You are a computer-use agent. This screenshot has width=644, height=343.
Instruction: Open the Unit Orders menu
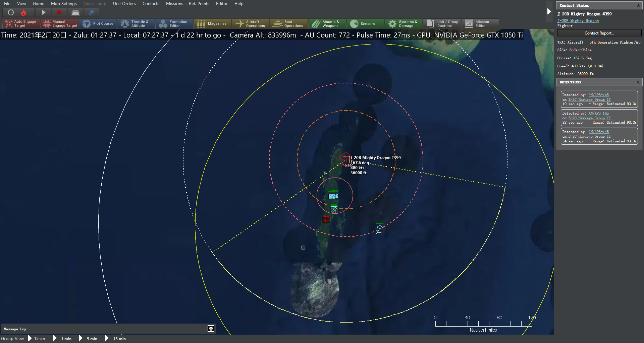pyautogui.click(x=124, y=4)
